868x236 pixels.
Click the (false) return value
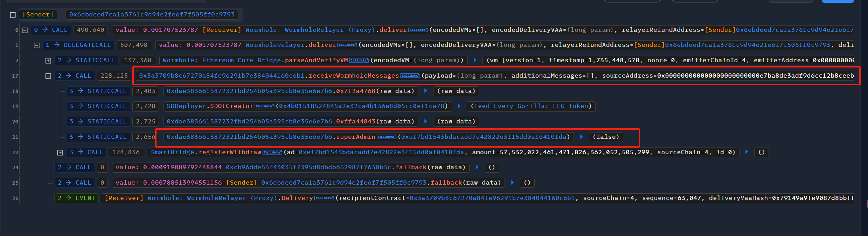606,137
